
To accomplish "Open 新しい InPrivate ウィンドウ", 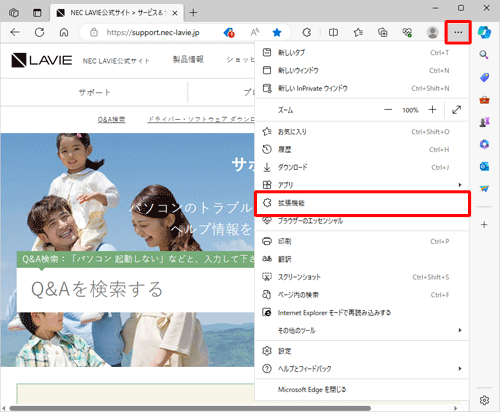I will (x=362, y=88).
